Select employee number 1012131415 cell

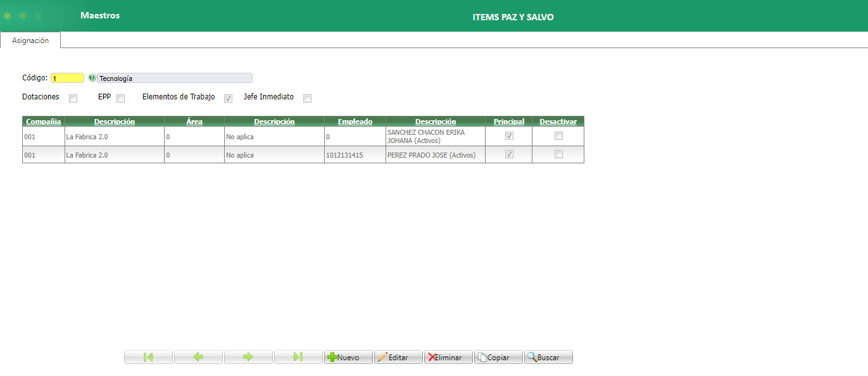pyautogui.click(x=355, y=155)
